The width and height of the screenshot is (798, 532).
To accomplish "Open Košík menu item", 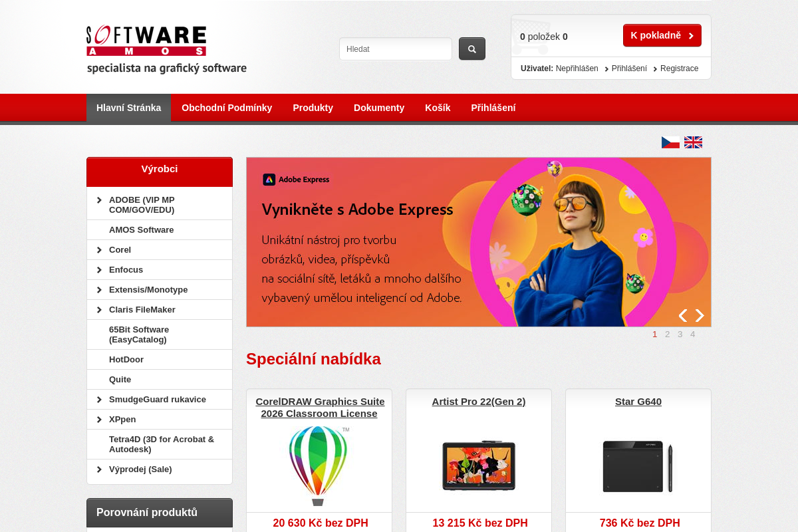I will pos(438,108).
